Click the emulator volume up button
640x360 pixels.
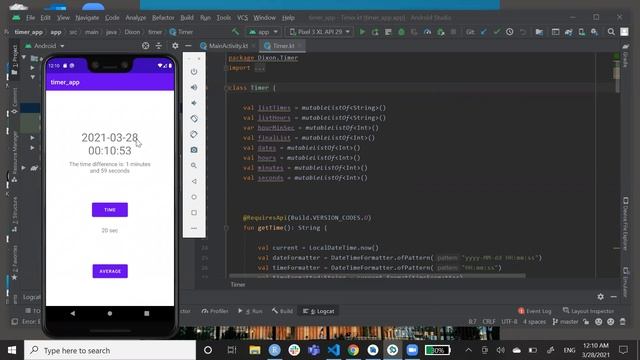tap(194, 87)
